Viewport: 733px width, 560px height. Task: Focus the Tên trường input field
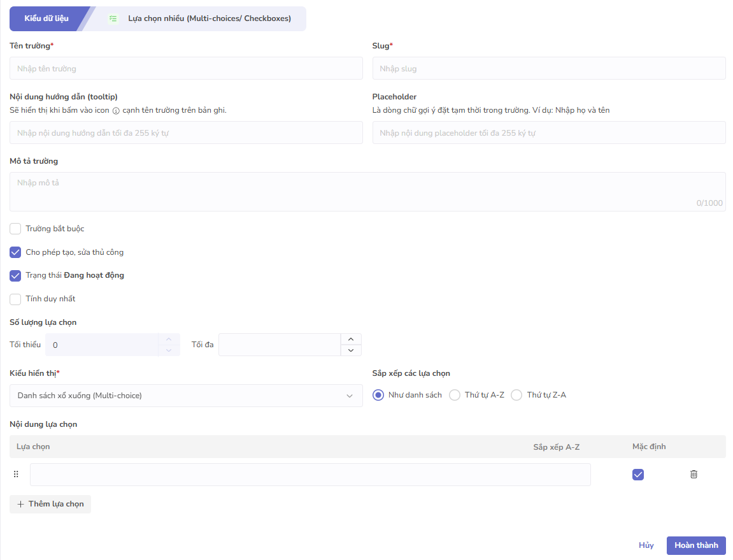point(186,68)
